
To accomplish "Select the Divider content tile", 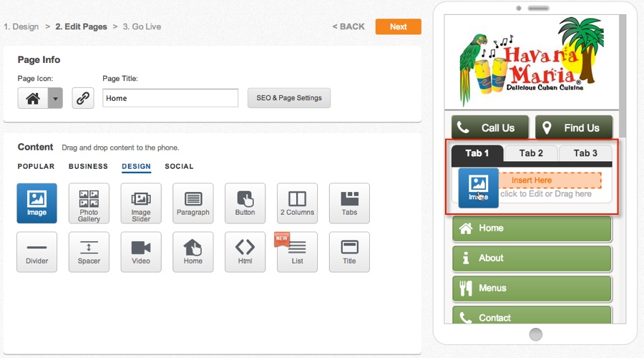I will [37, 252].
